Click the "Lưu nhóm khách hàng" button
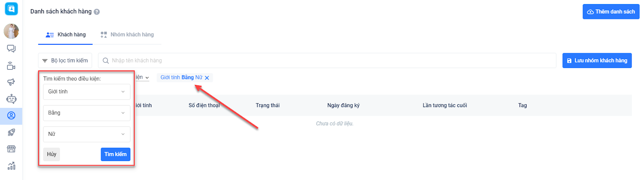 [x=597, y=61]
